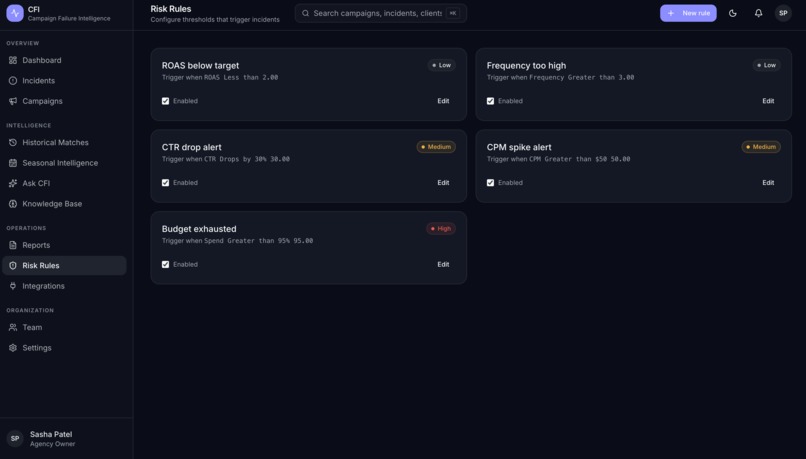806x459 pixels.
Task: Click the Risk Rules shield icon
Action: click(13, 266)
